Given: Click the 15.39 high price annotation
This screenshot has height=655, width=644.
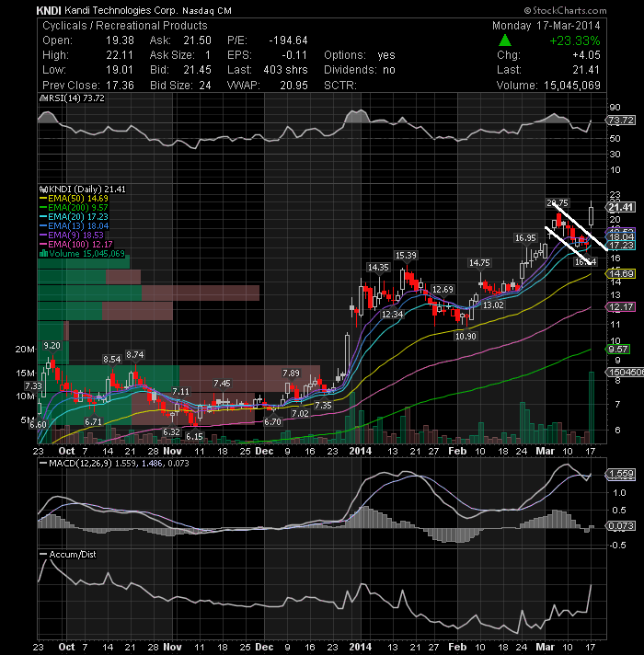Looking at the screenshot, I should [406, 255].
